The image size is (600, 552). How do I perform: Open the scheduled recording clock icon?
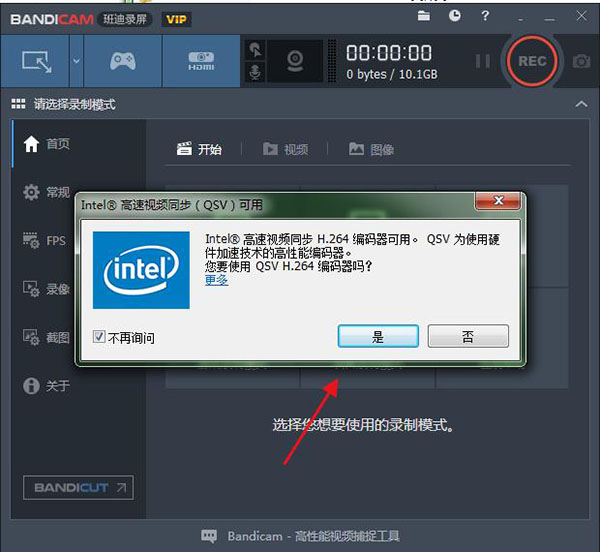[x=454, y=16]
